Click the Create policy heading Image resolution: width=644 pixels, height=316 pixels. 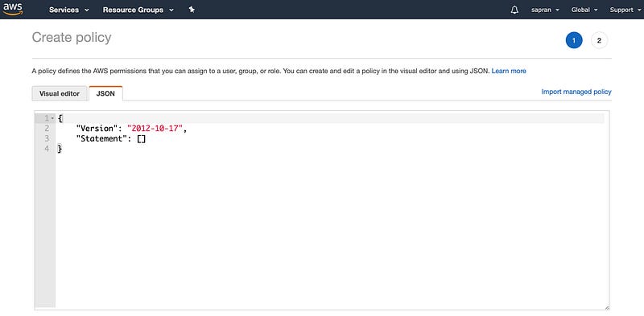(72, 37)
